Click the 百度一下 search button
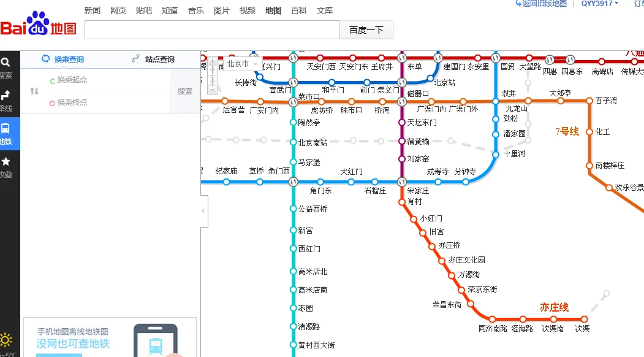This screenshot has height=357, width=644. click(366, 29)
